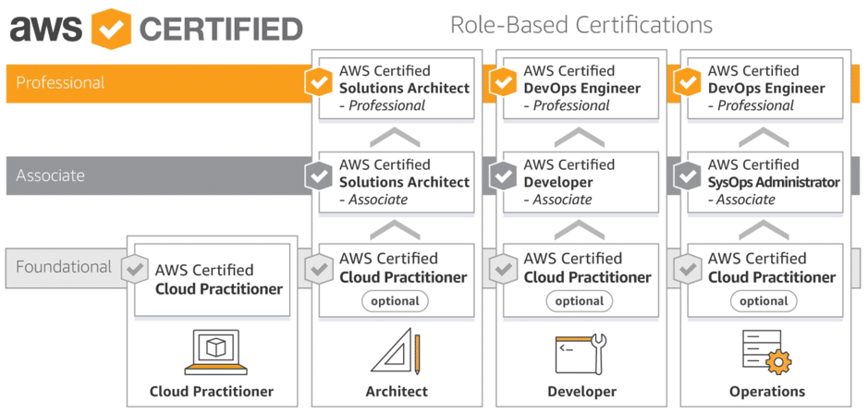Click the orange AWS Certified hexagon logo
The image size is (868, 413).
click(x=111, y=29)
